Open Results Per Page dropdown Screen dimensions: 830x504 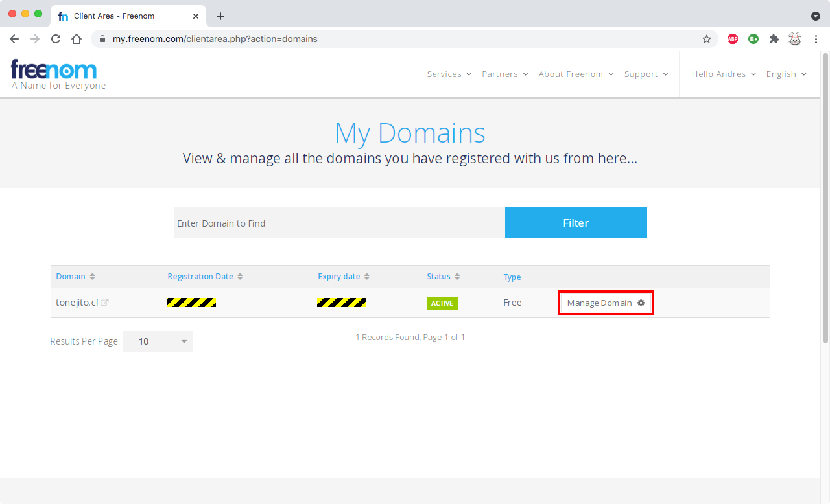tap(158, 341)
